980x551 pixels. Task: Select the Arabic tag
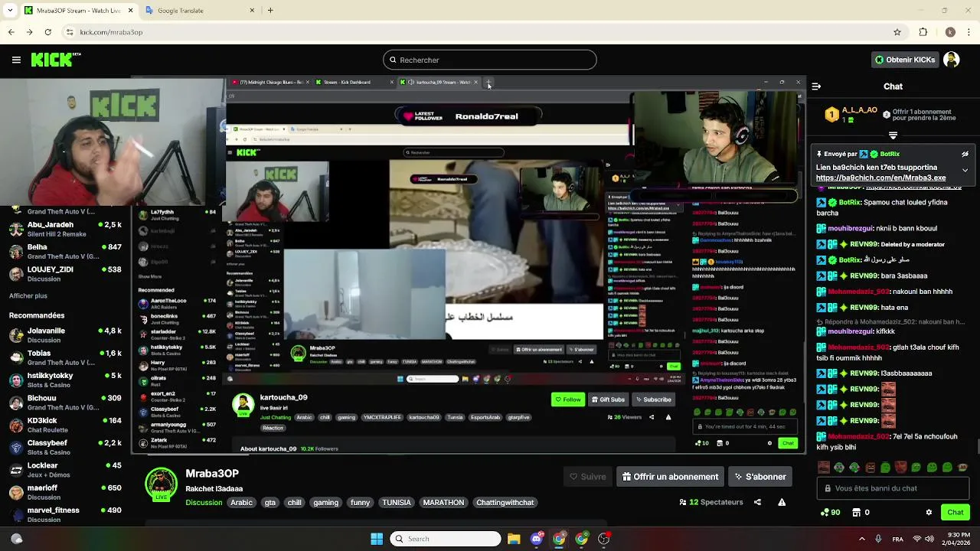click(x=241, y=503)
